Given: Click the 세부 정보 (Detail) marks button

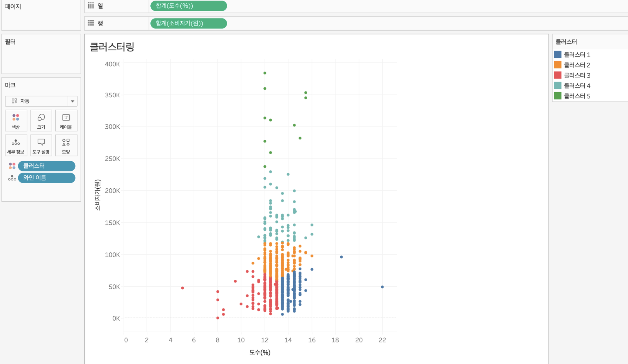Looking at the screenshot, I should point(16,145).
